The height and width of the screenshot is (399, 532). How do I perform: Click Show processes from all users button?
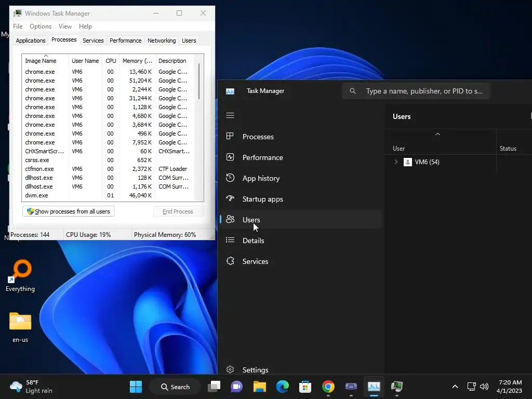[x=69, y=211]
